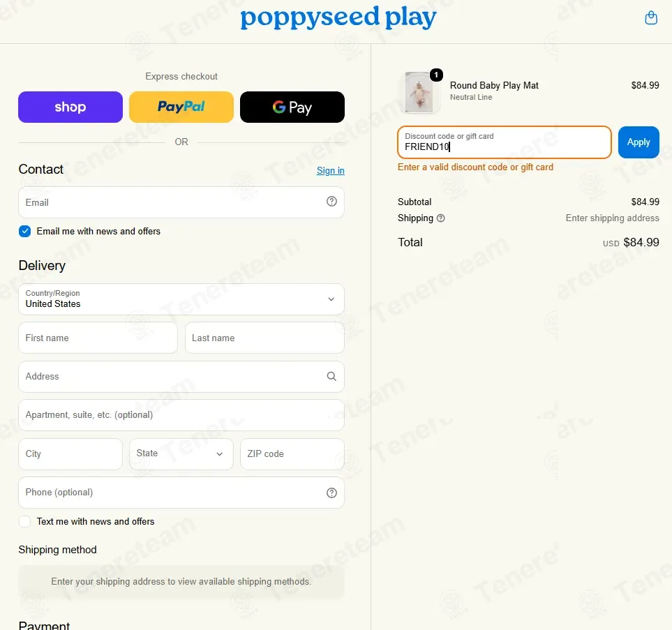
Task: Focus the Address input field
Action: point(181,376)
